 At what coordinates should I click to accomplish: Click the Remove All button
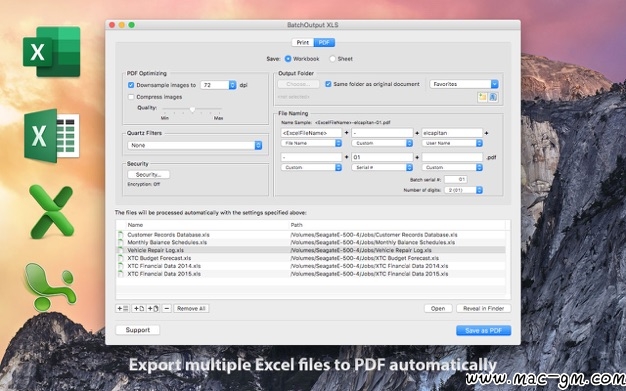click(191, 308)
